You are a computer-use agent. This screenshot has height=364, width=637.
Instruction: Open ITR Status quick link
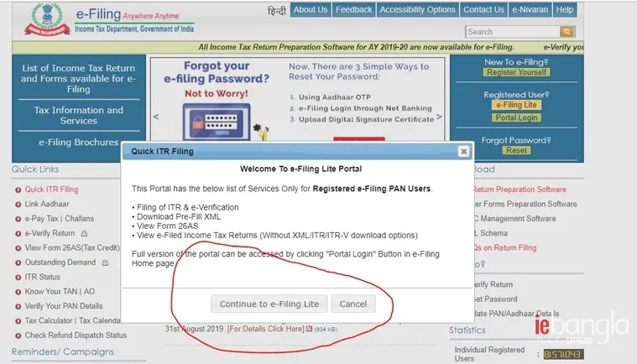pos(42,277)
